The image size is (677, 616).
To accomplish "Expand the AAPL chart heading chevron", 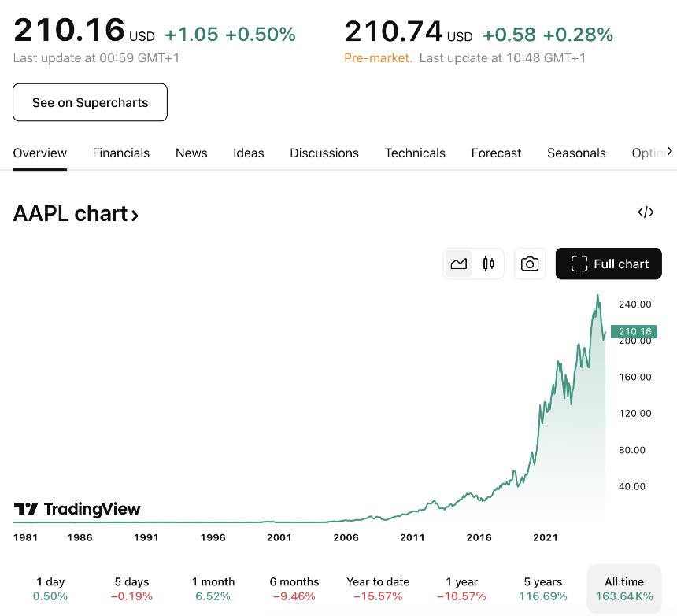I will pos(135,214).
